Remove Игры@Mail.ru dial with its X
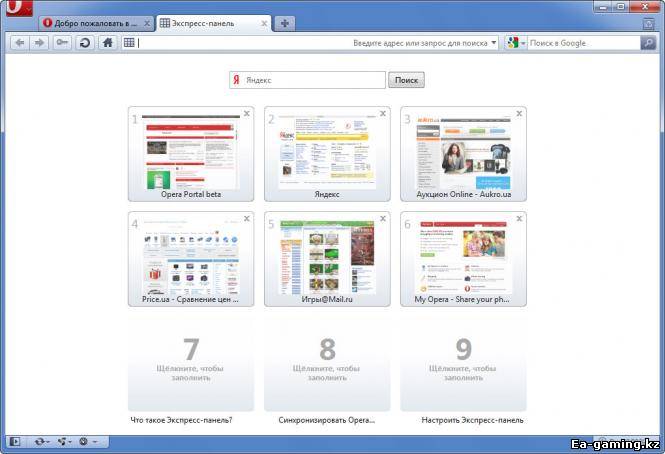 [x=383, y=219]
